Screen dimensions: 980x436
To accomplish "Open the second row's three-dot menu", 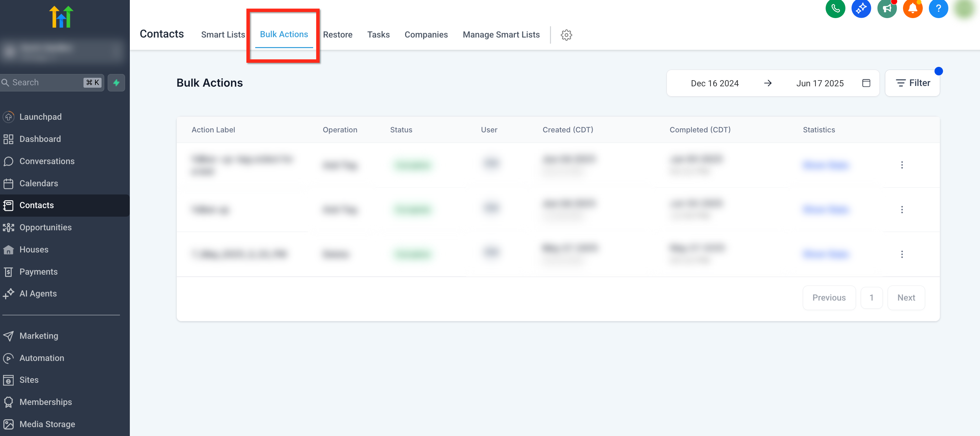I will tap(902, 209).
